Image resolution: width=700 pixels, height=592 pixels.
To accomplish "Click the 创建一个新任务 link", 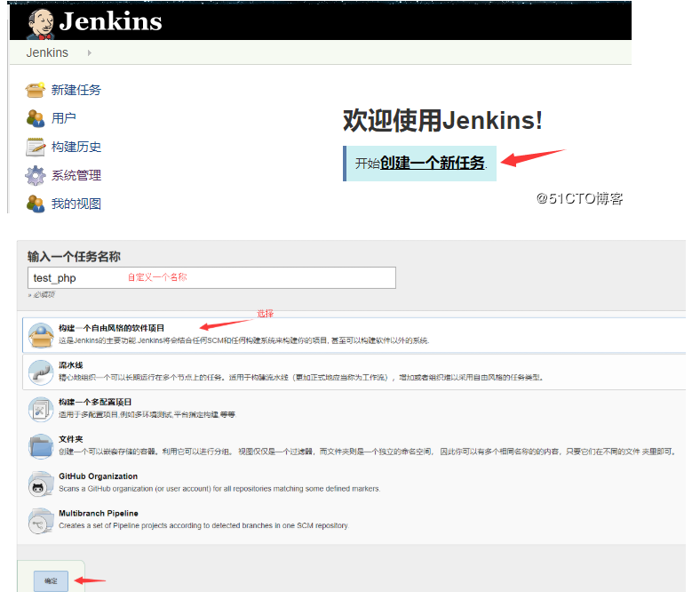I will pyautogui.click(x=432, y=163).
